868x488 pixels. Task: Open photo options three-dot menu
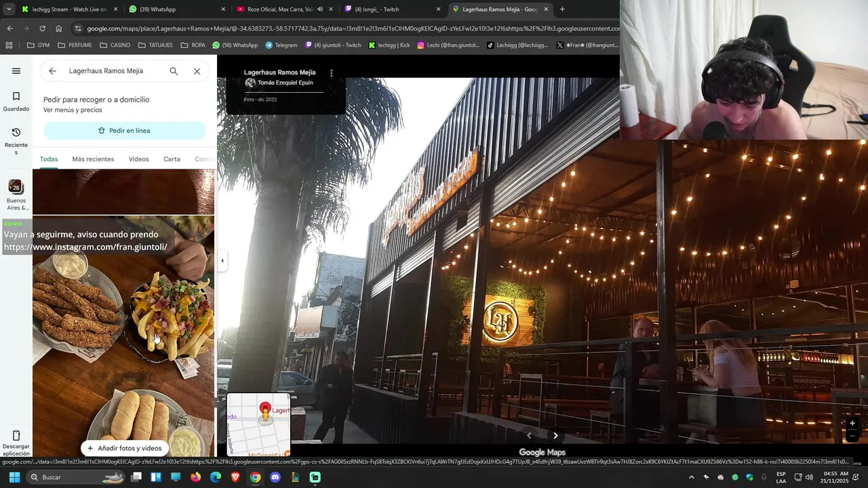pyautogui.click(x=332, y=73)
